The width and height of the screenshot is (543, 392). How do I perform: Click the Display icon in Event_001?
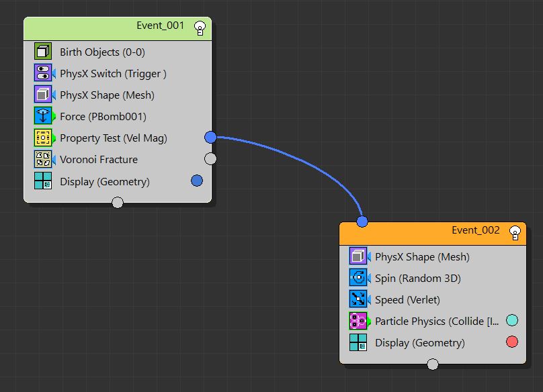(43, 181)
